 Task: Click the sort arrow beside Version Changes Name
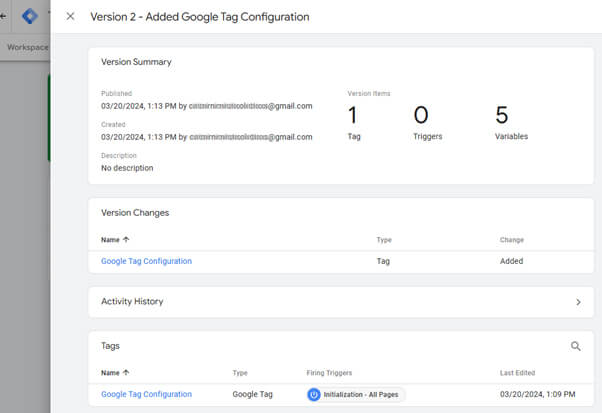tap(126, 240)
